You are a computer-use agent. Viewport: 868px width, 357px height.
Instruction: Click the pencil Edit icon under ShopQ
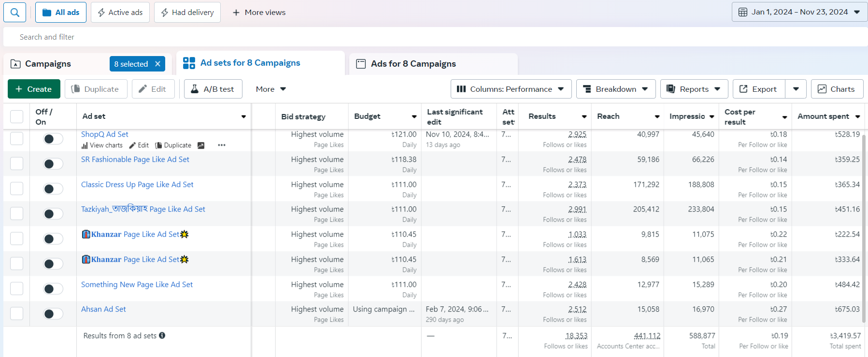pos(132,145)
